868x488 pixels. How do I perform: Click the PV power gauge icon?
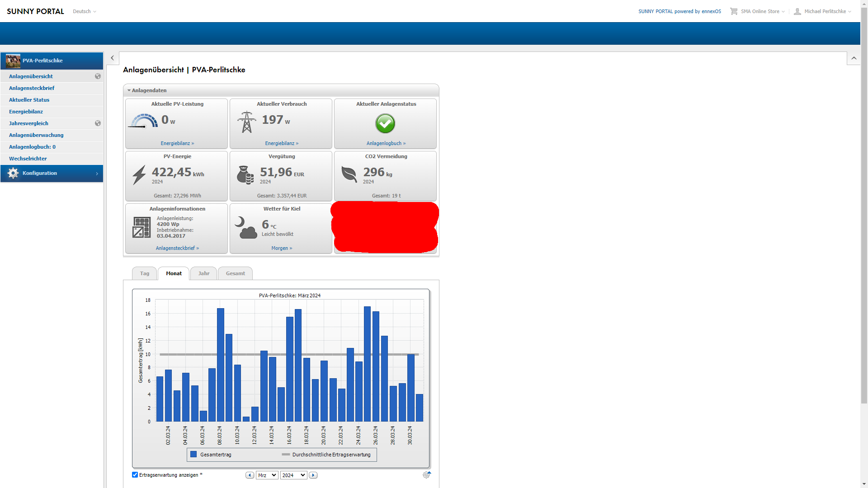coord(143,121)
